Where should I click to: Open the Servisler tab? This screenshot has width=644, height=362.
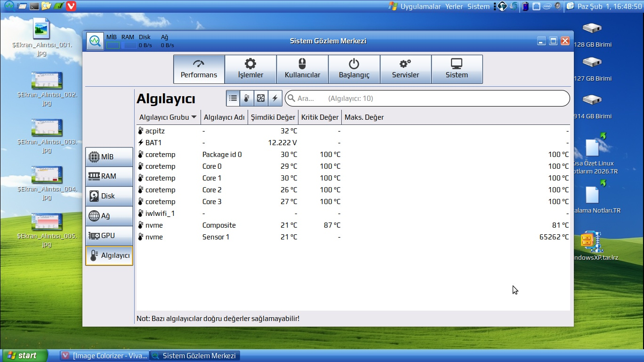(x=405, y=69)
